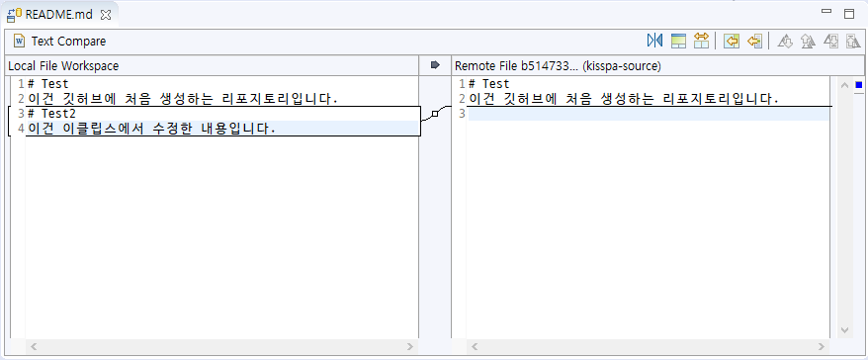Click left arrow of right pane horizontal scrollbar

(x=475, y=347)
